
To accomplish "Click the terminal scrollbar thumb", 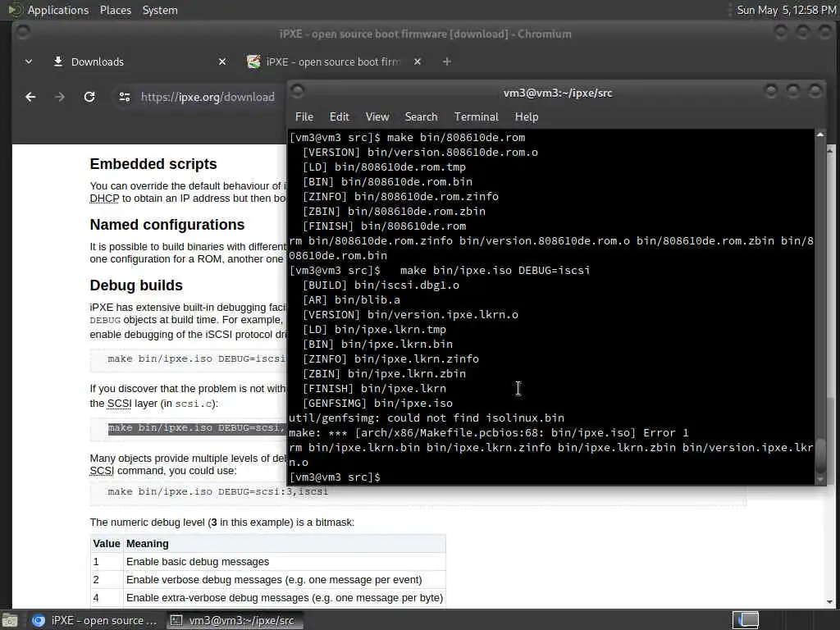I will [820, 455].
